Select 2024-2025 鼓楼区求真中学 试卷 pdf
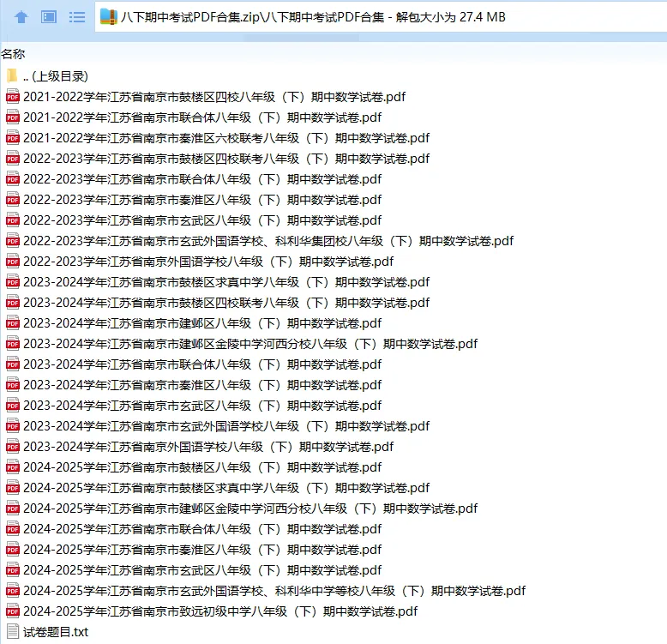The image size is (667, 644). click(x=219, y=488)
